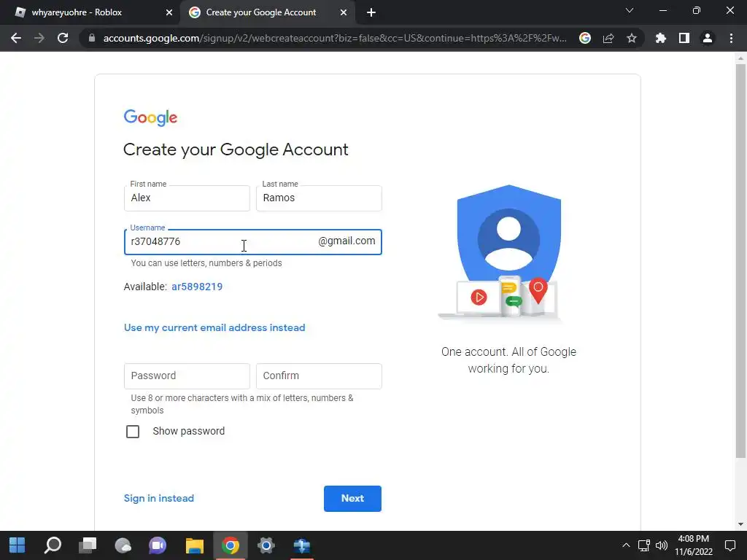Click the address bar URL
The image size is (747, 560).
[x=334, y=38]
